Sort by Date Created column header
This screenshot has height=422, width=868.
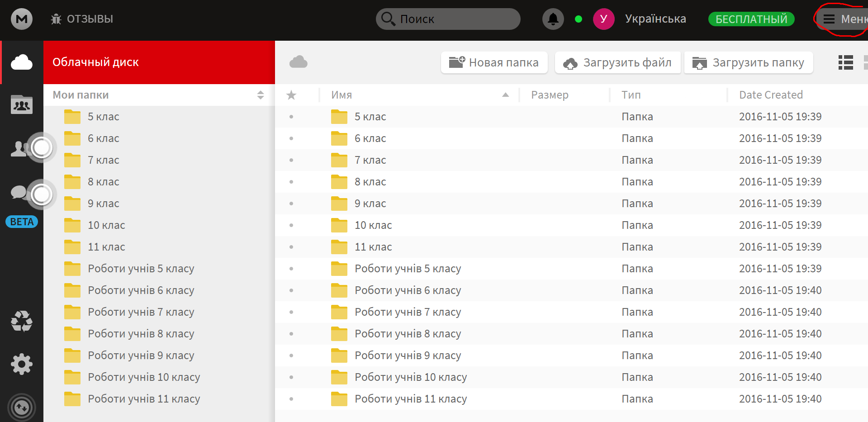click(771, 95)
